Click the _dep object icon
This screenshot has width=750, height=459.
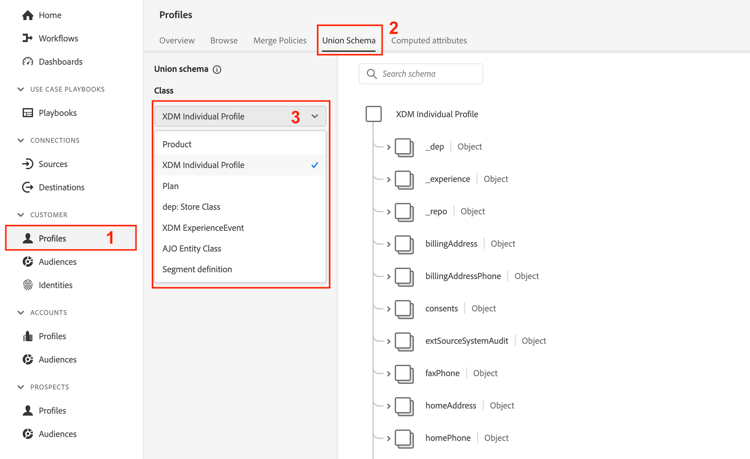[x=404, y=147]
